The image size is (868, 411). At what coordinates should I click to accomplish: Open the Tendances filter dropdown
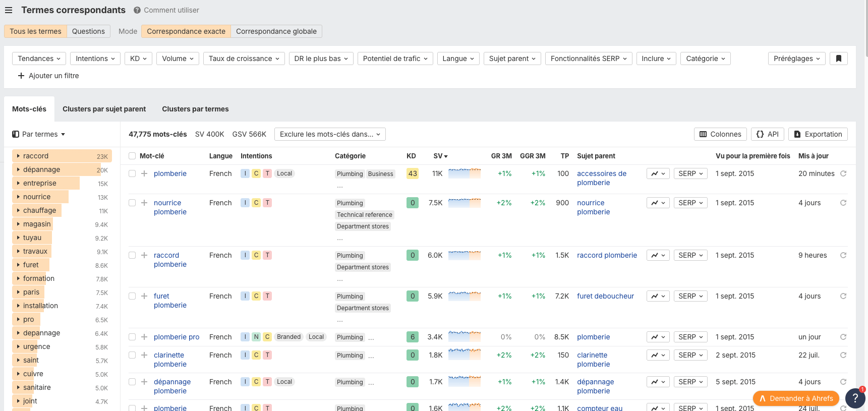[x=39, y=58]
